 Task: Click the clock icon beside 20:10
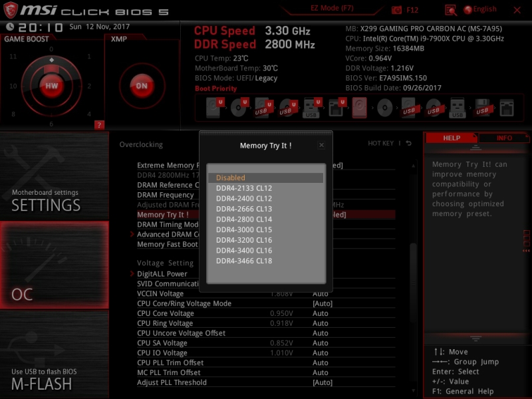pyautogui.click(x=10, y=27)
